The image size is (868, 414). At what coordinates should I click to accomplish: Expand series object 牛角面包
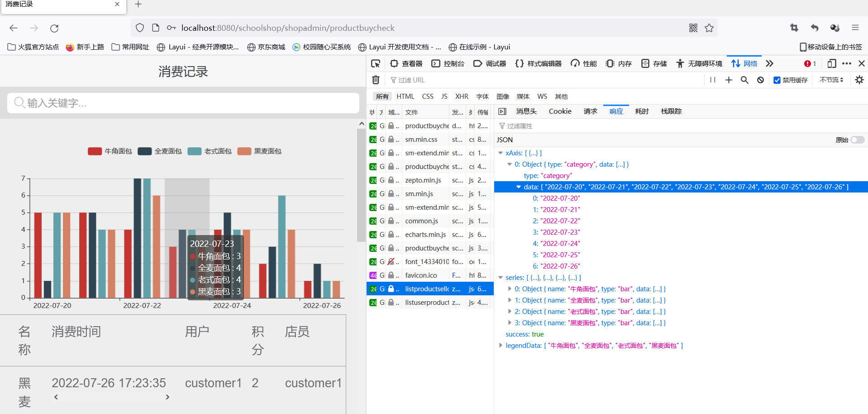pyautogui.click(x=510, y=289)
